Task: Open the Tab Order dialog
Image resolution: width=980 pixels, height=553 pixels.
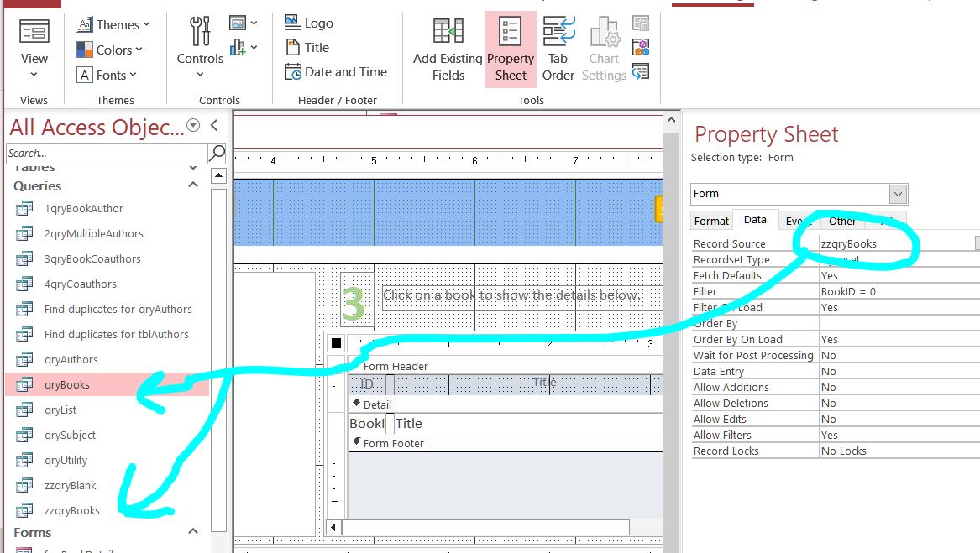Action: coord(558,50)
